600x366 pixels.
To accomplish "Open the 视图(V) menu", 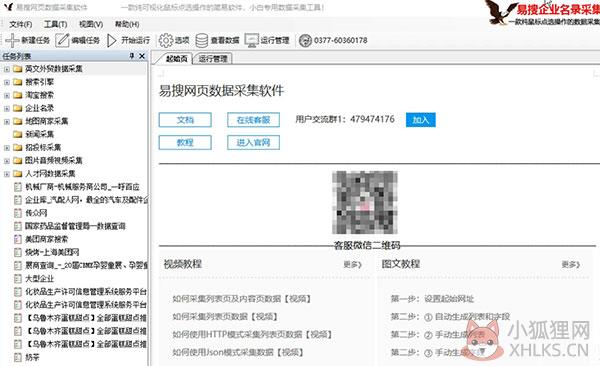I will click(91, 24).
